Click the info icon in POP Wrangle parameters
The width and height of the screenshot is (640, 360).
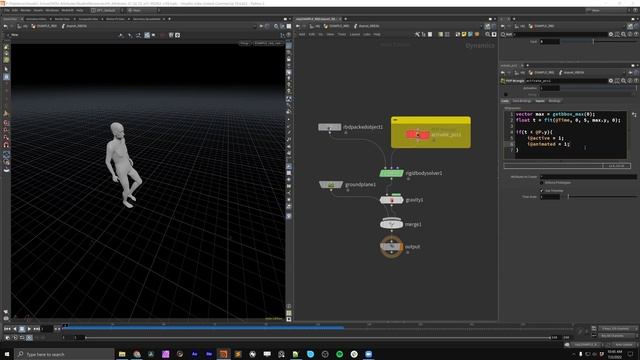(x=630, y=81)
